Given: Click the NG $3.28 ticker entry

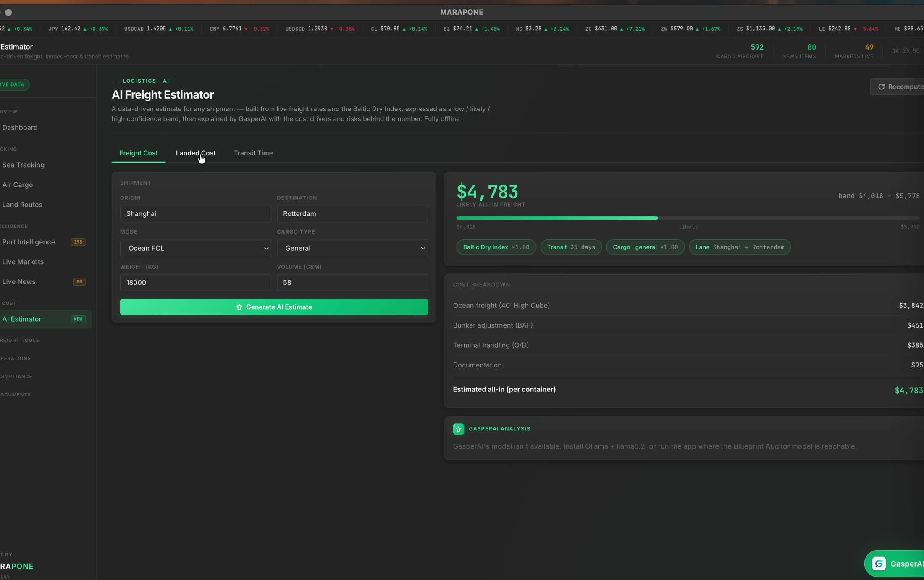Looking at the screenshot, I should (542, 29).
